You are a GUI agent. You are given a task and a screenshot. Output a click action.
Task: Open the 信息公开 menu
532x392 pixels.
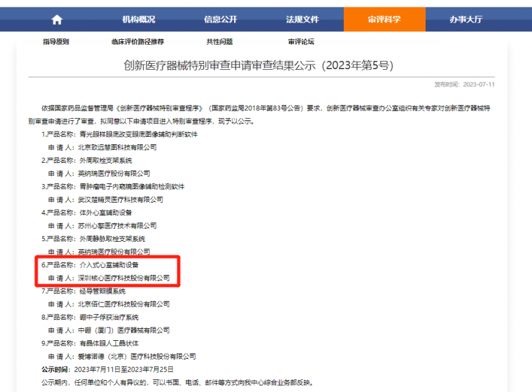[221, 20]
